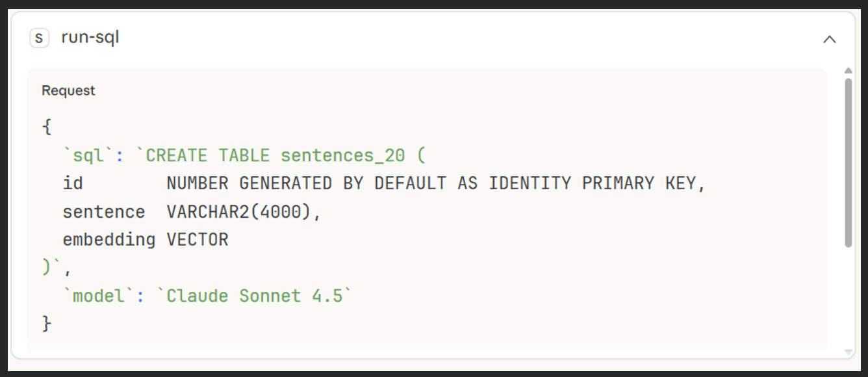Screen dimensions: 868x377
Task: Click the run-sql tool title
Action: click(90, 38)
